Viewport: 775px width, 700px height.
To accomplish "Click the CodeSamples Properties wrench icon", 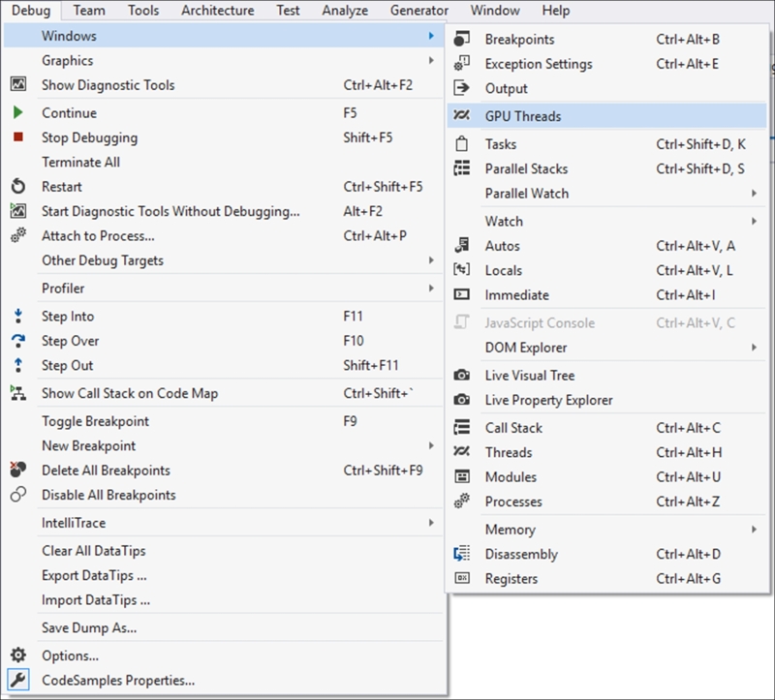I will 18,680.
